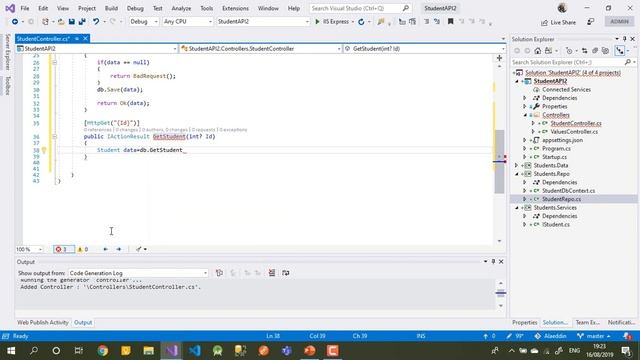The height and width of the screenshot is (360, 640).
Task: Open the File menu
Action: pyautogui.click(x=25, y=8)
